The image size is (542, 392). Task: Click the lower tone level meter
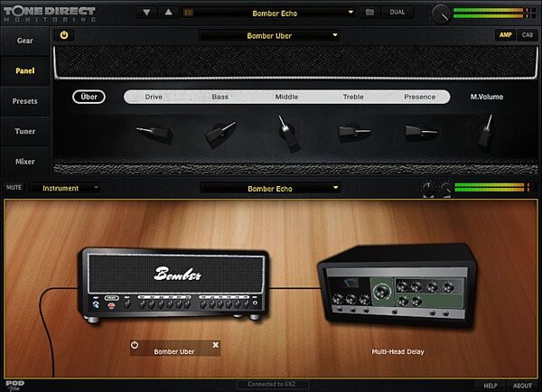pos(492,188)
